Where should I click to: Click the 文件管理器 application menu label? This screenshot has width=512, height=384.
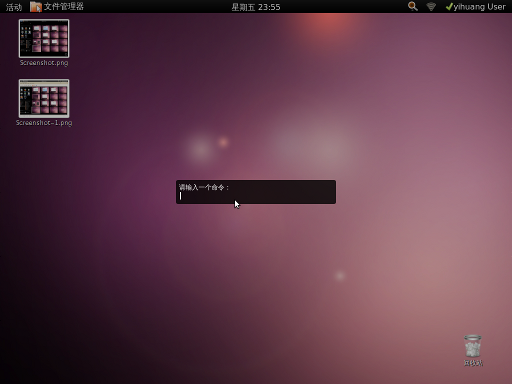pyautogui.click(x=64, y=7)
